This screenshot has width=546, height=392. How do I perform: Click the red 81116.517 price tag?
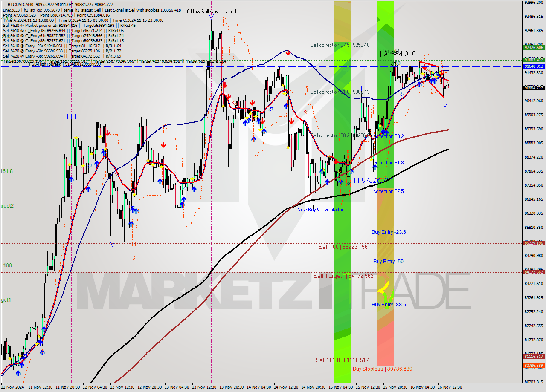coord(534,357)
